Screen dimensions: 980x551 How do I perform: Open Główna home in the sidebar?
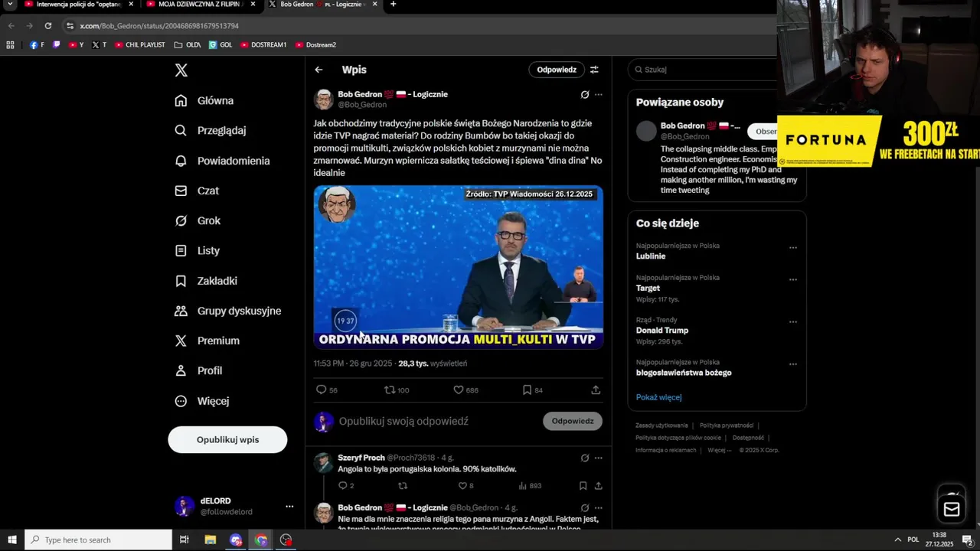point(204,100)
